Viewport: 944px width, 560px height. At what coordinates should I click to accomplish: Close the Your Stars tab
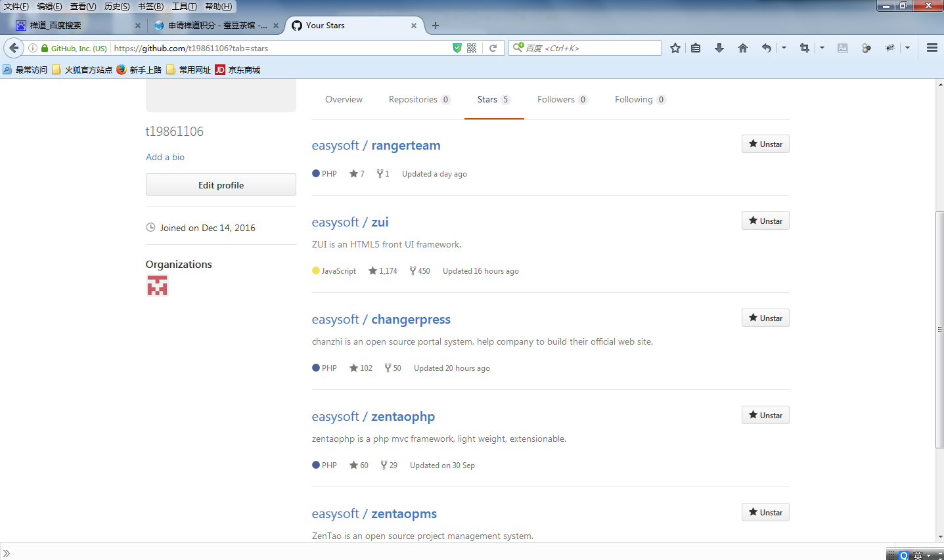pos(414,26)
